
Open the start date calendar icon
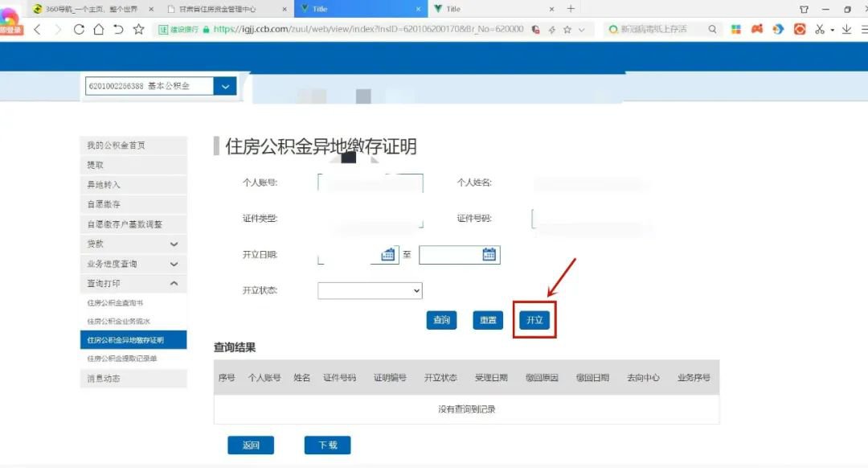tap(388, 254)
